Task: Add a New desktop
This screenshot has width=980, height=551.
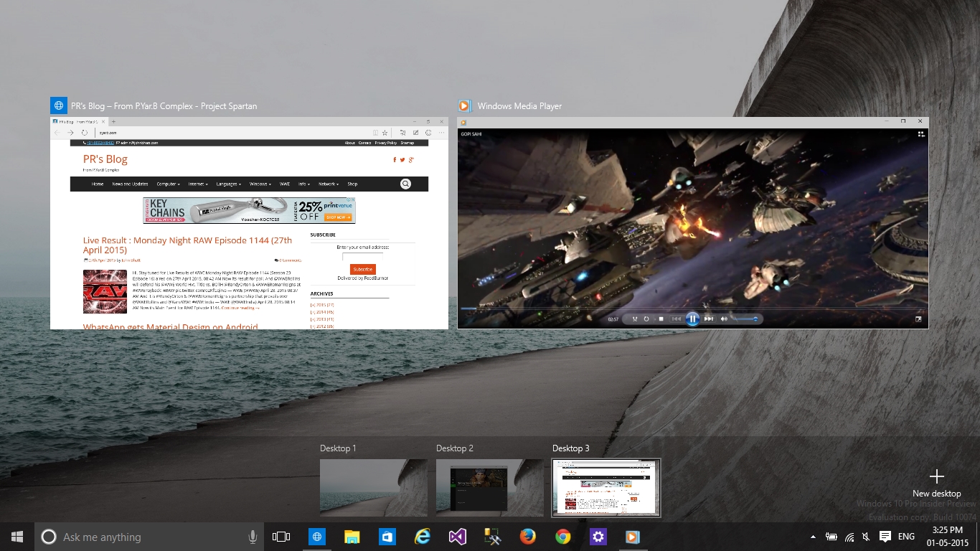Action: pos(936,483)
